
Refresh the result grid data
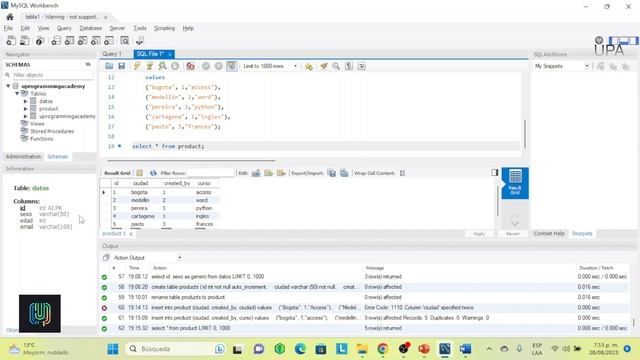(x=153, y=173)
